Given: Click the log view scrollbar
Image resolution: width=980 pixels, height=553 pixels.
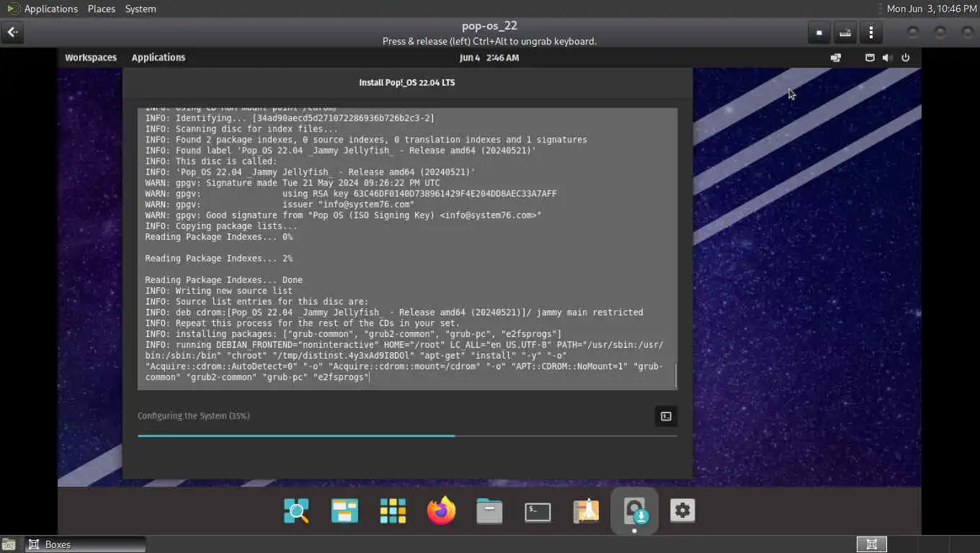Looking at the screenshot, I should pyautogui.click(x=675, y=376).
